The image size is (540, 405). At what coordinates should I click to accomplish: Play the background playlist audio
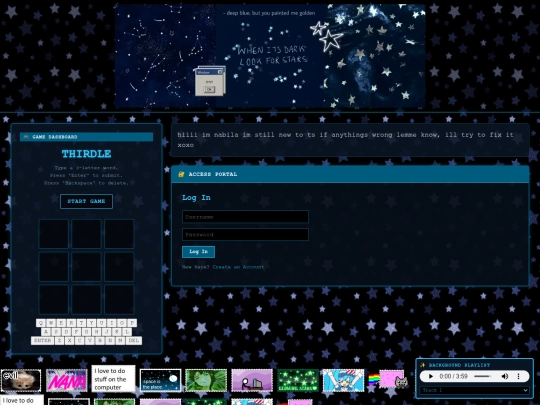430,376
